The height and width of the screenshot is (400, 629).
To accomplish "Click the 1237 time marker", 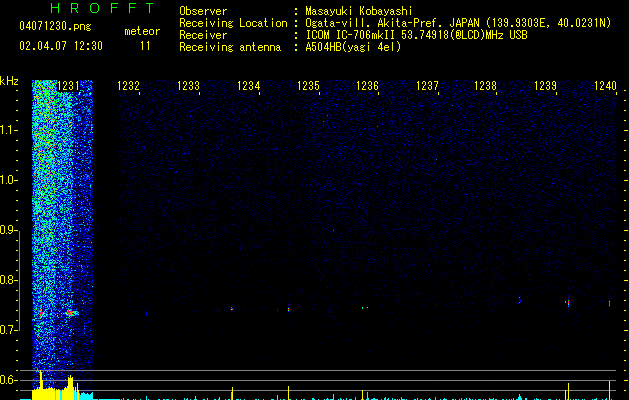I will coord(427,85).
